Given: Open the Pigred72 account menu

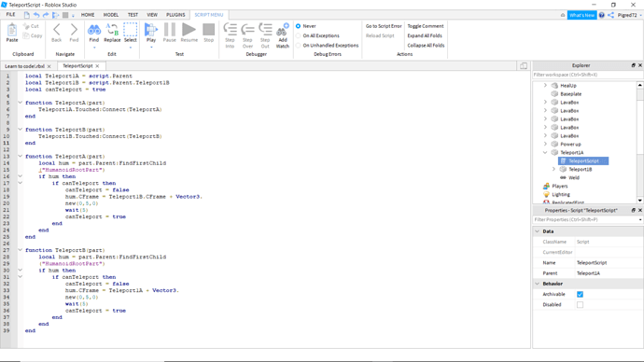Looking at the screenshot, I should click(x=630, y=15).
